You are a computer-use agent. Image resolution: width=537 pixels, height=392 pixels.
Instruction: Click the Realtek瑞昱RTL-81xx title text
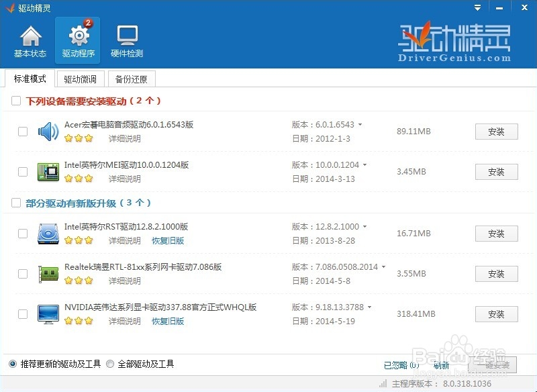(x=143, y=267)
